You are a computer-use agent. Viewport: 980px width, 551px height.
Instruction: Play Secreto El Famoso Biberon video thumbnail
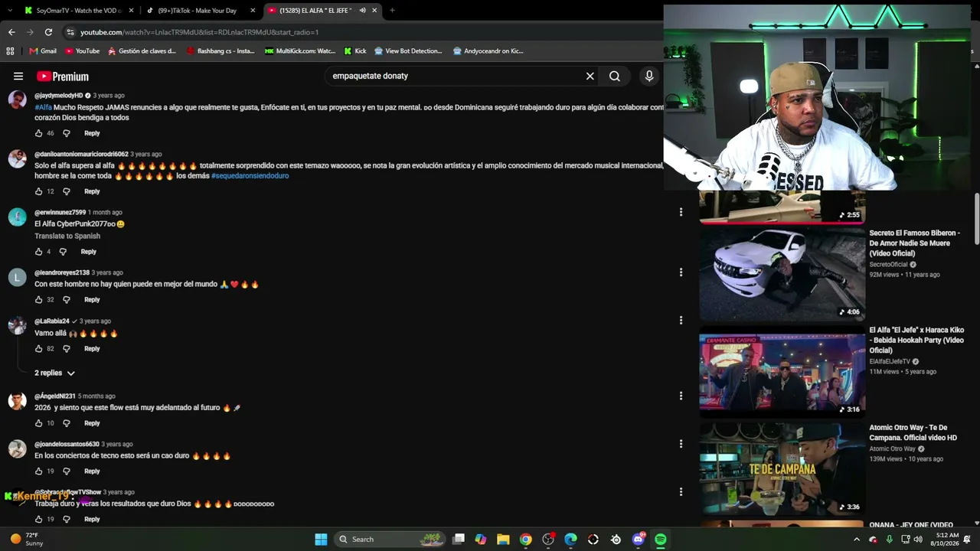pos(782,273)
